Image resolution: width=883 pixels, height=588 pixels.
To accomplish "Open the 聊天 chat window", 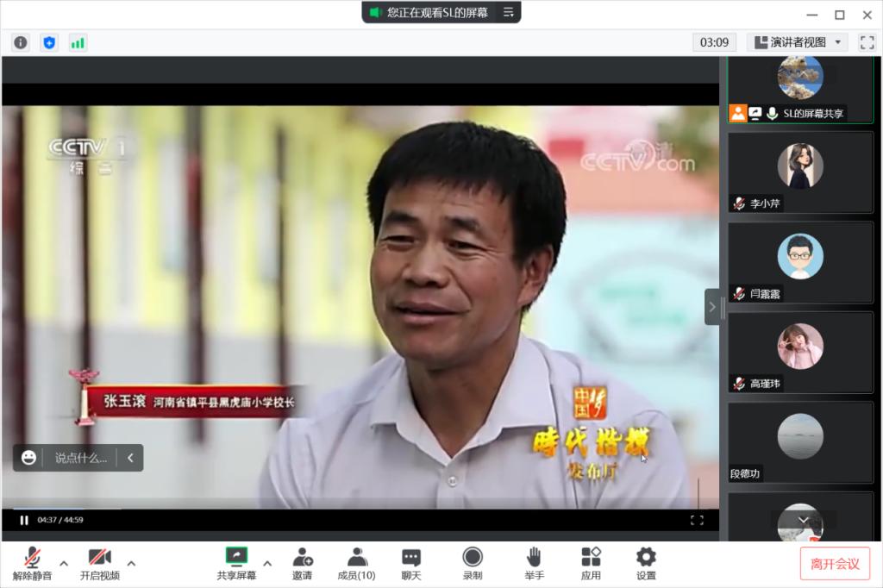I will pyautogui.click(x=411, y=564).
